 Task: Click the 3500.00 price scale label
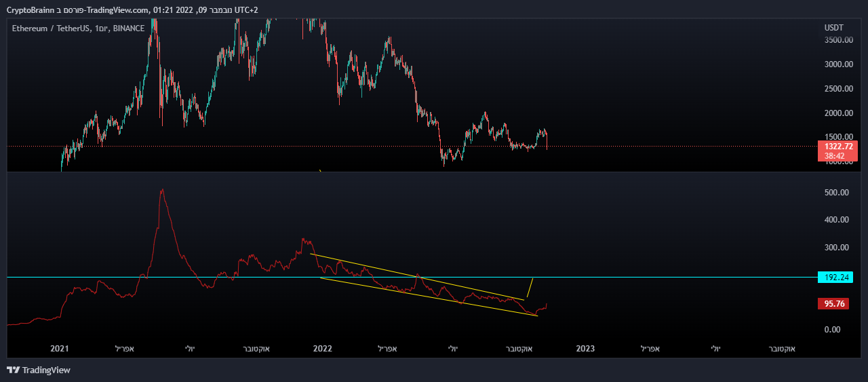[839, 40]
